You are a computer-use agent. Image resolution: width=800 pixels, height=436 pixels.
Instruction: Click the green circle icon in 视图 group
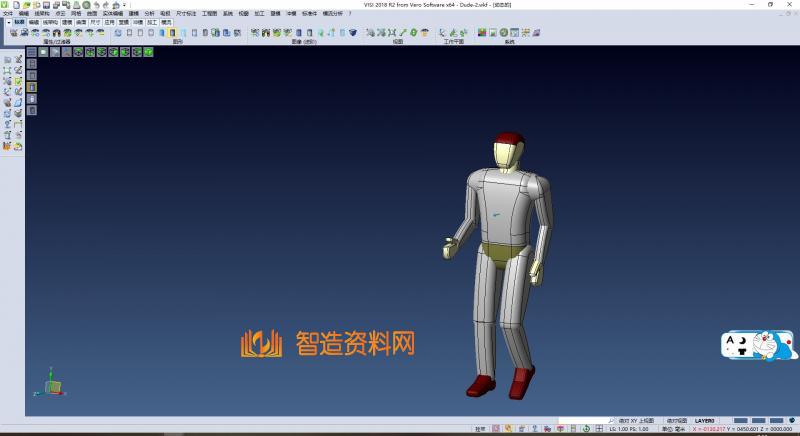[413, 33]
